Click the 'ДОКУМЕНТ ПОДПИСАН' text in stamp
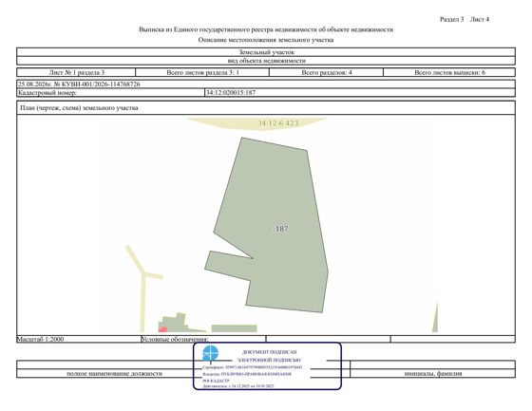The image size is (532, 411). pos(270,352)
